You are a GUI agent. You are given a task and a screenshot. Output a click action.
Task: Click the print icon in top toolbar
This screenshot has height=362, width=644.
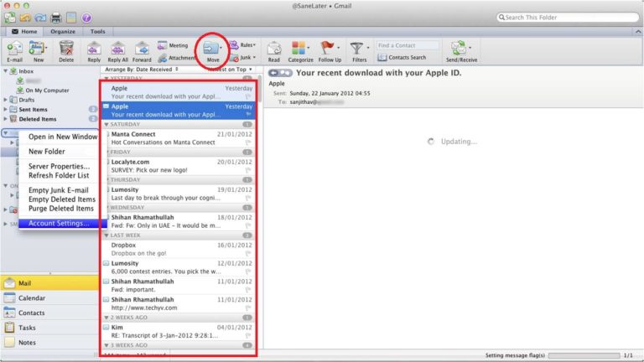pos(56,18)
